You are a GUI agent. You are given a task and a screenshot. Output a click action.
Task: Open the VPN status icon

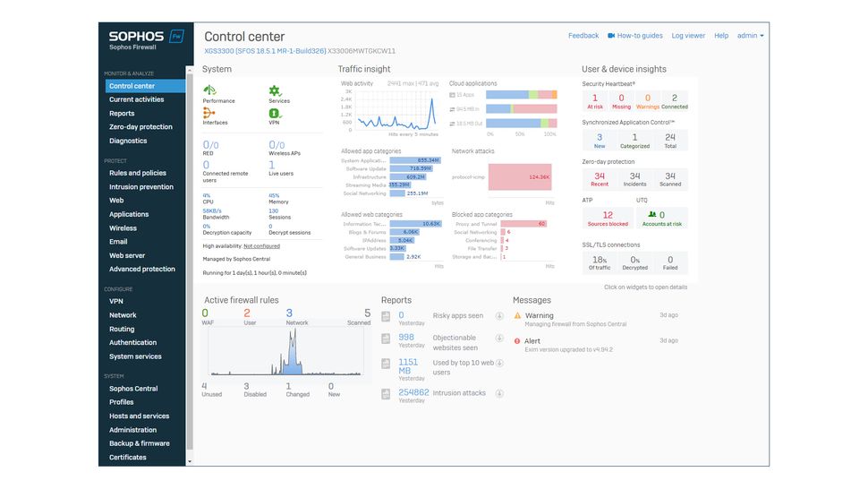point(275,113)
